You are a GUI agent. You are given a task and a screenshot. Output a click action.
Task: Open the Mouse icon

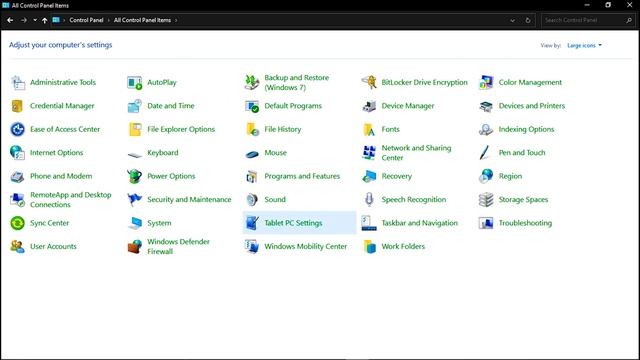point(252,154)
